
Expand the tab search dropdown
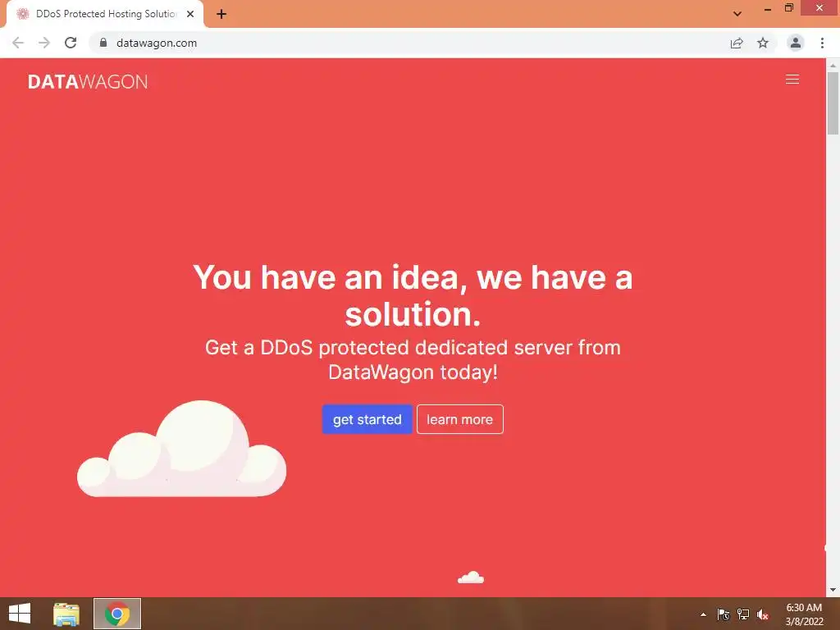737,14
